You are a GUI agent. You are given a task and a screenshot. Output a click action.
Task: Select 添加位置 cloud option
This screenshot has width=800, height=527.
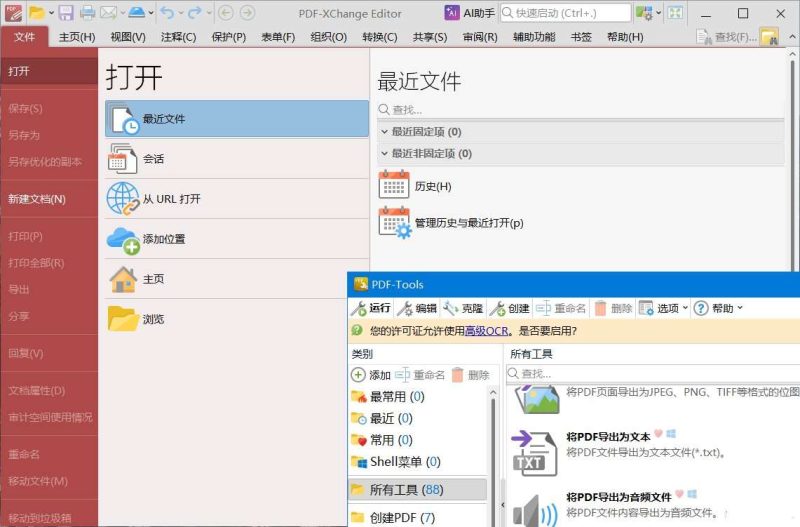(x=237, y=239)
